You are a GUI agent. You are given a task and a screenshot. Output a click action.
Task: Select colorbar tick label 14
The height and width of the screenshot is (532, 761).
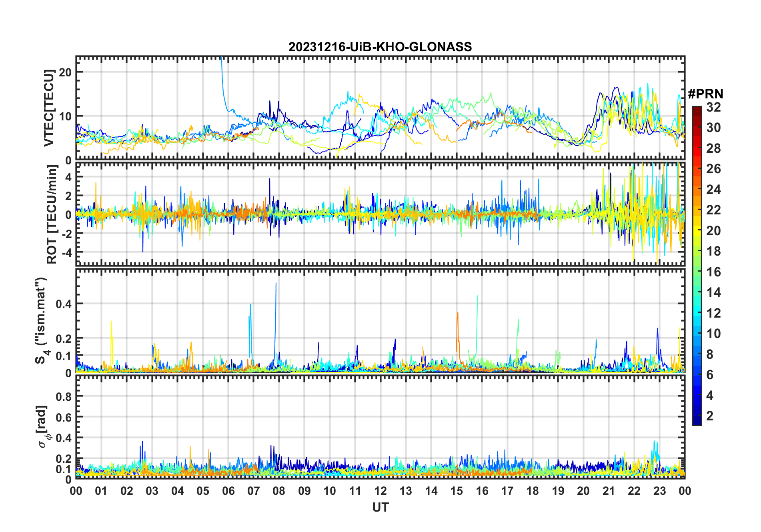(713, 292)
